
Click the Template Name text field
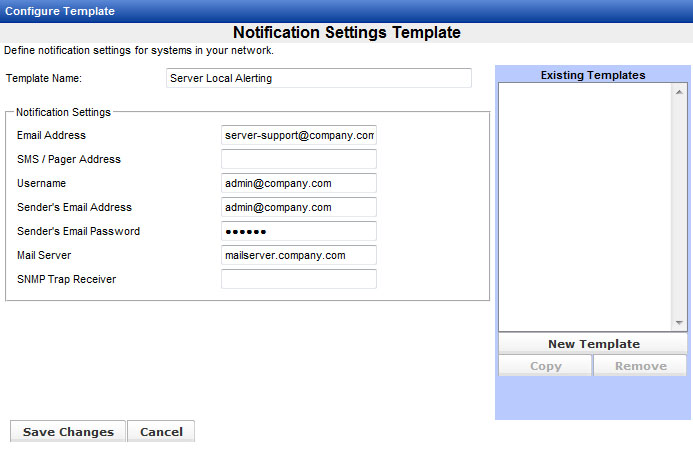(318, 78)
